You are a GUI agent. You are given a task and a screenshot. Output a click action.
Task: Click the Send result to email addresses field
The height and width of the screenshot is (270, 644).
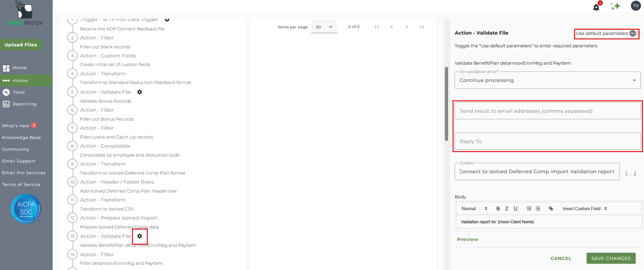click(x=547, y=111)
